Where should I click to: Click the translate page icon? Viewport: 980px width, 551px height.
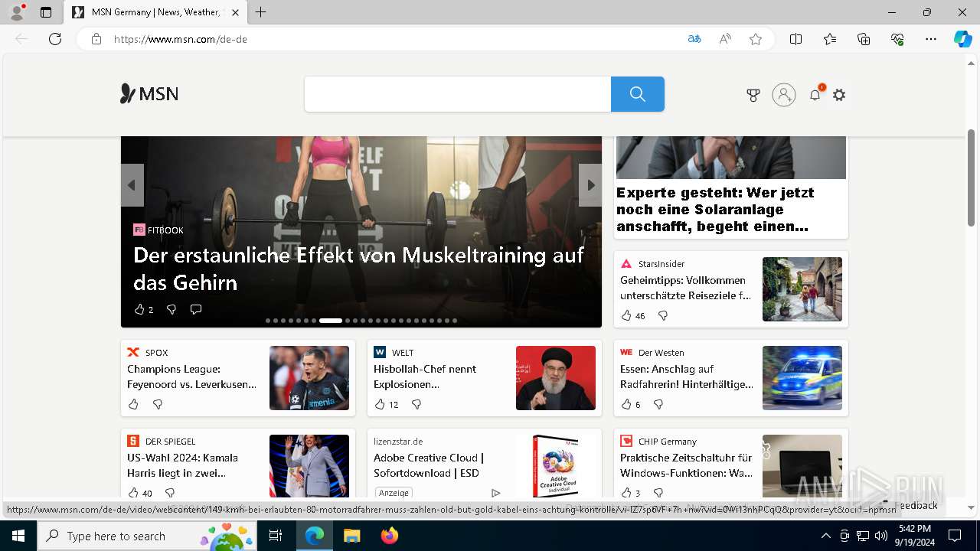coord(694,39)
